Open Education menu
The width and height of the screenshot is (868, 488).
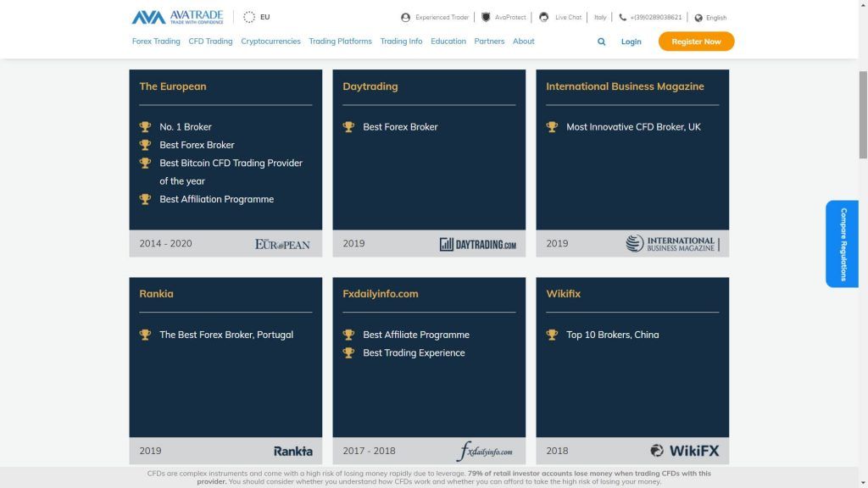click(x=448, y=42)
